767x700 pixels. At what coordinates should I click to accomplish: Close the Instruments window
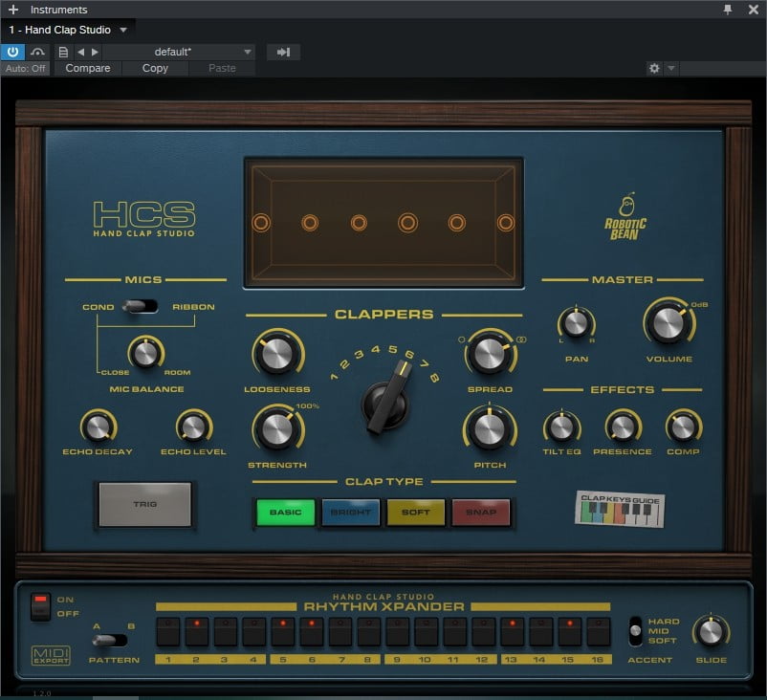tap(754, 10)
